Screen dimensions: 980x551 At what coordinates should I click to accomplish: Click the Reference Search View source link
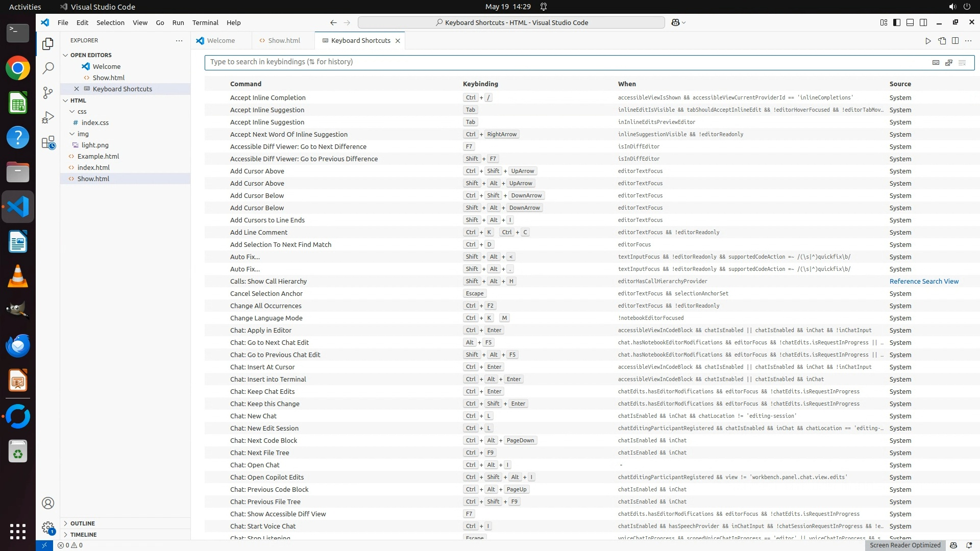pos(924,282)
